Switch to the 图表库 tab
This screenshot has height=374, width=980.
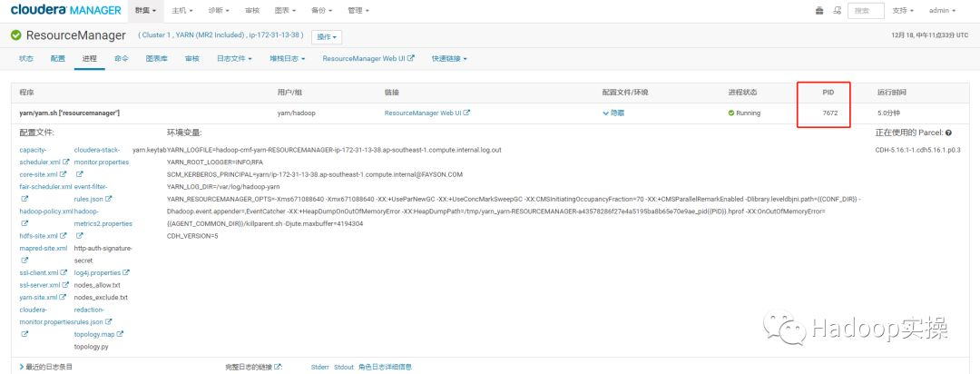click(156, 58)
